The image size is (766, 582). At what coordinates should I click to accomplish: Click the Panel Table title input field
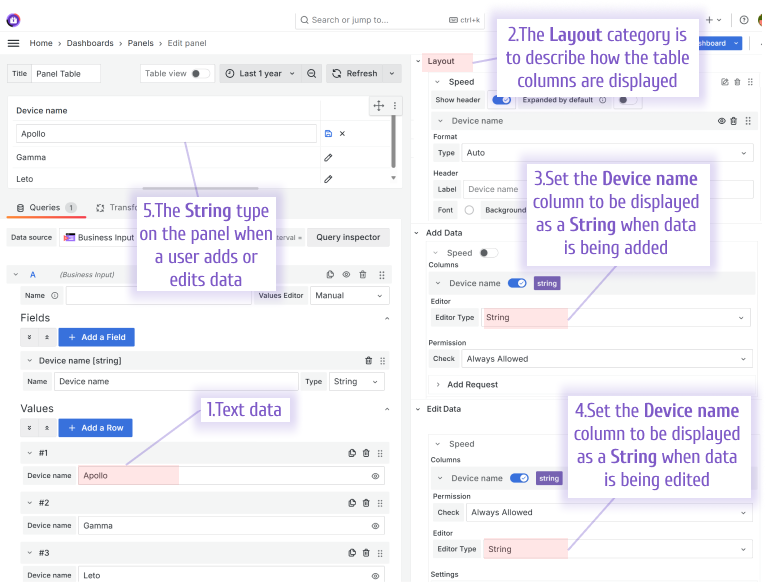pyautogui.click(x=66, y=73)
